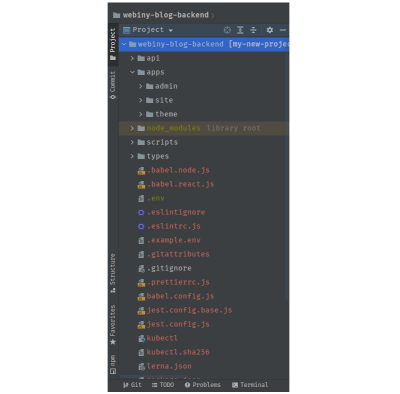
Task: Click the api folder icon
Action: [141, 58]
